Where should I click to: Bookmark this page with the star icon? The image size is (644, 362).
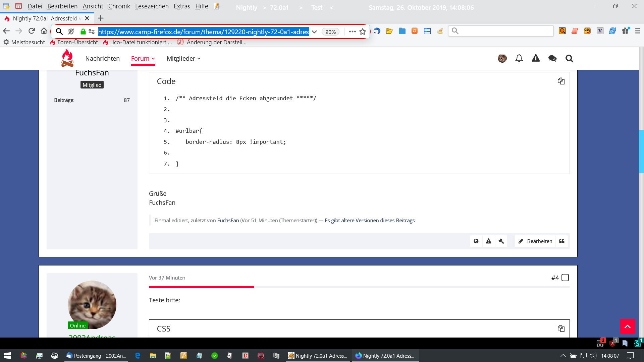(363, 32)
